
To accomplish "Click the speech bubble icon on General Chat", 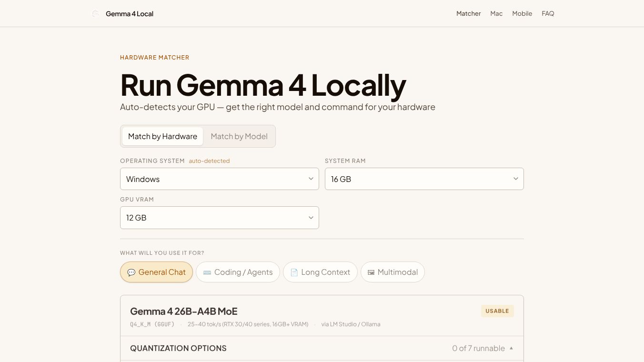I will [131, 272].
